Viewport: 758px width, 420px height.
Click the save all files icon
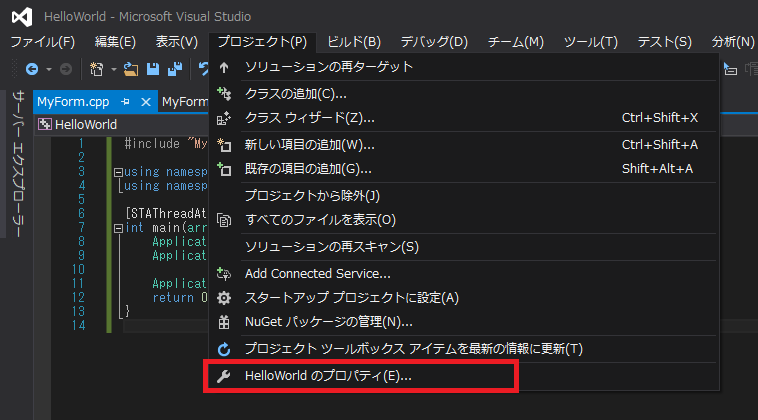coord(175,69)
